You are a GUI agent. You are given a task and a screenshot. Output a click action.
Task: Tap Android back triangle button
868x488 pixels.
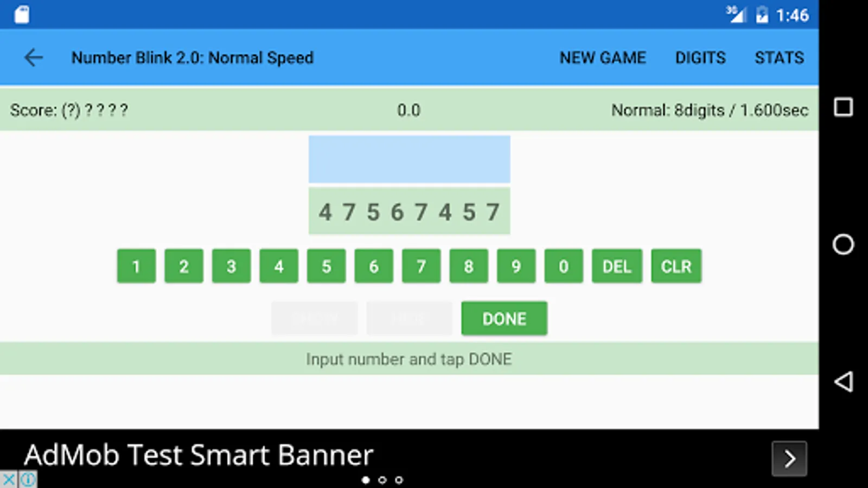pos(843,382)
